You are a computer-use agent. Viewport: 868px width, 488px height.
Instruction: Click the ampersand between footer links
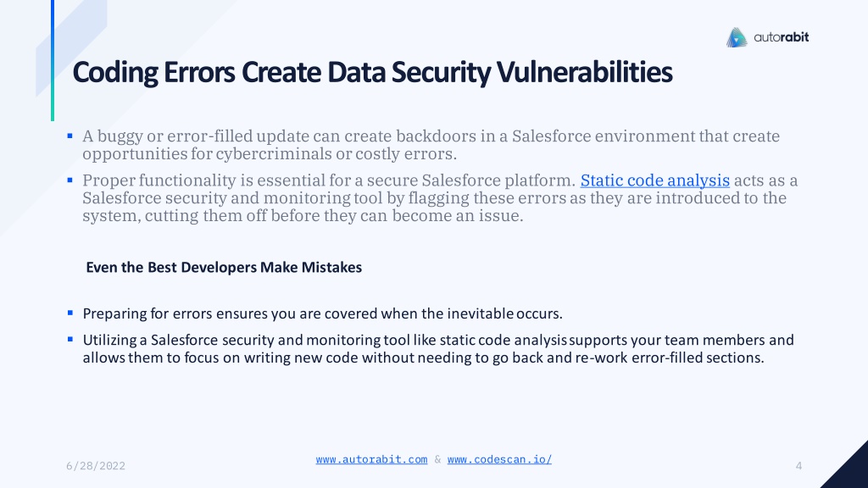(437, 459)
